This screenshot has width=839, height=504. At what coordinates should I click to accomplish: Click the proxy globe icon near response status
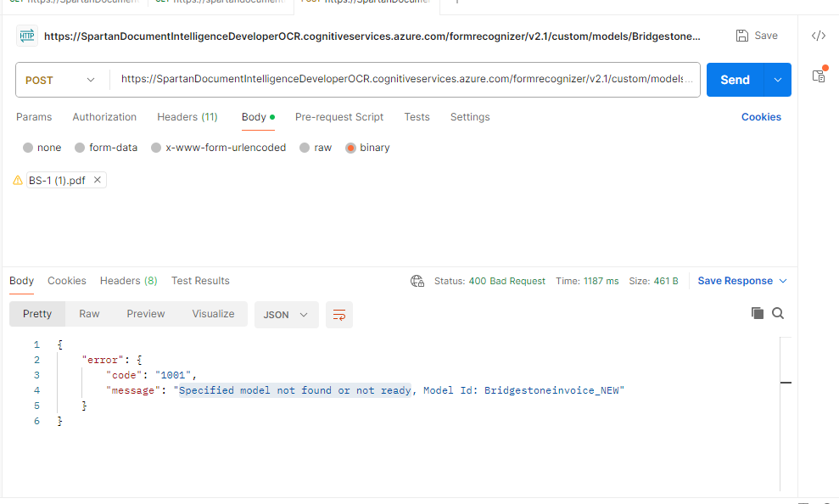pos(417,280)
